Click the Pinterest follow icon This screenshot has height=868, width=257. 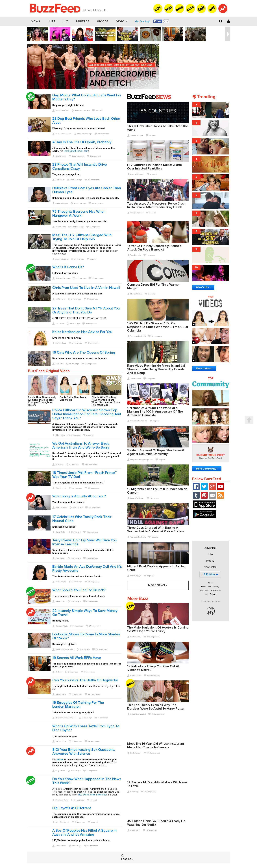(x=204, y=495)
